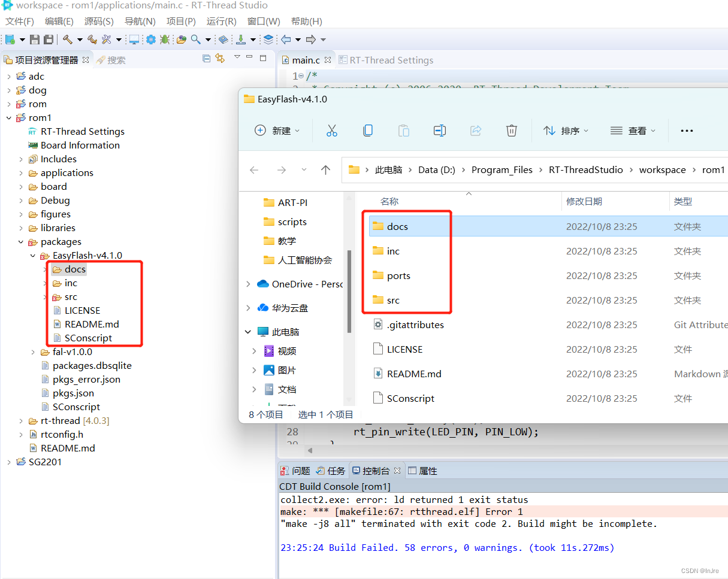This screenshot has width=728, height=579.
Task: Open the 新建 dropdown in file explorer
Action: click(277, 131)
